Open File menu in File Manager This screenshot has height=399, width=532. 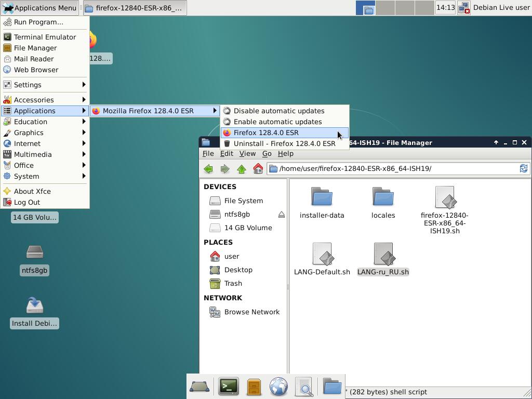tap(208, 154)
